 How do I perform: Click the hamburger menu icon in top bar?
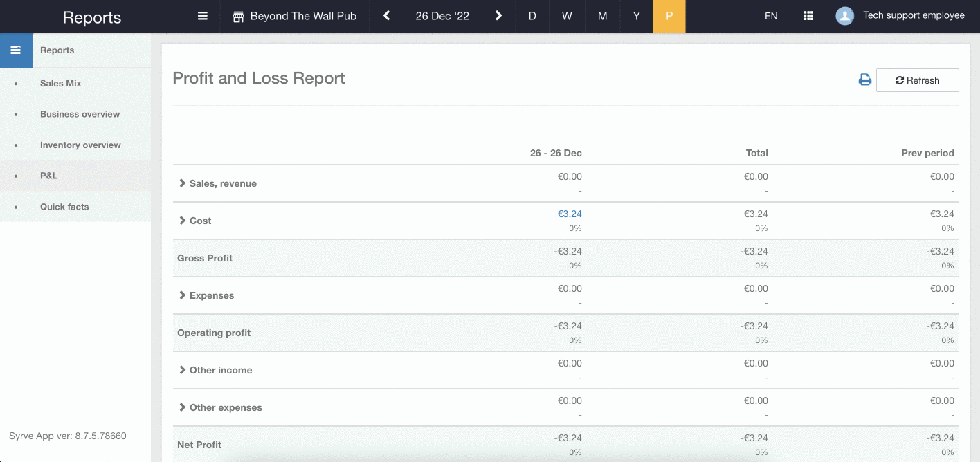tap(203, 16)
